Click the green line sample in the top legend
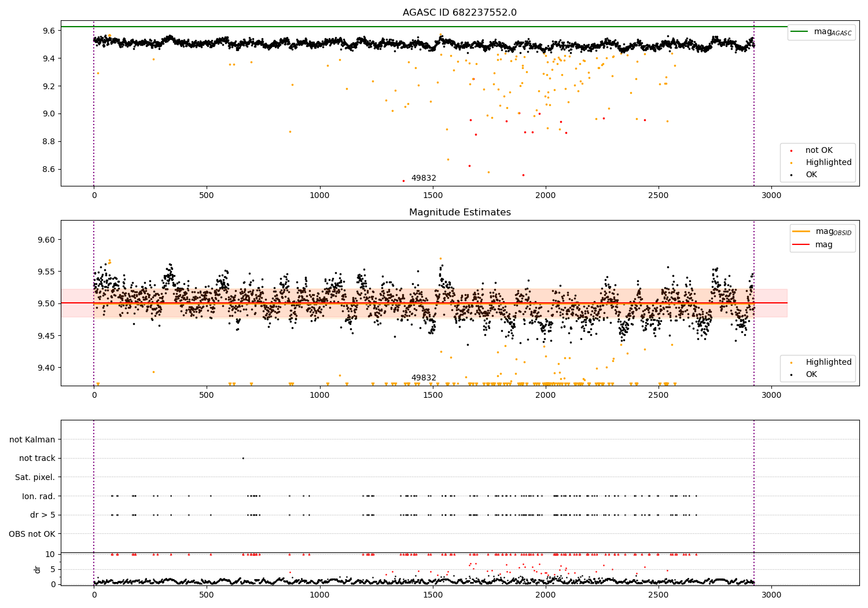The image size is (868, 608). (x=800, y=32)
